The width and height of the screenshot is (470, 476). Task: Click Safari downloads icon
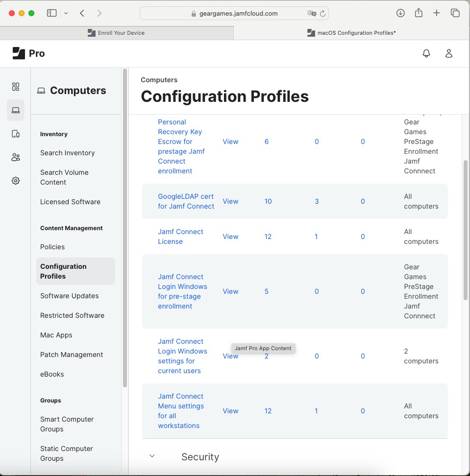(400, 13)
